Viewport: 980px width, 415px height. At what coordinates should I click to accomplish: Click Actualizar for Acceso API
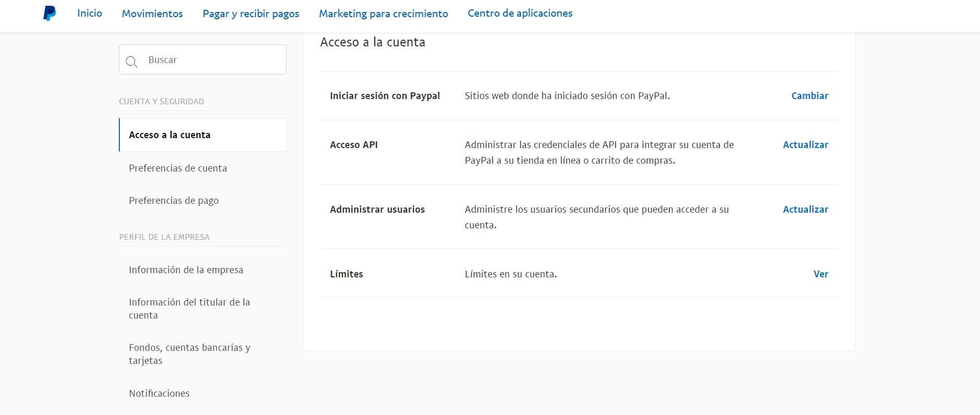click(x=805, y=145)
